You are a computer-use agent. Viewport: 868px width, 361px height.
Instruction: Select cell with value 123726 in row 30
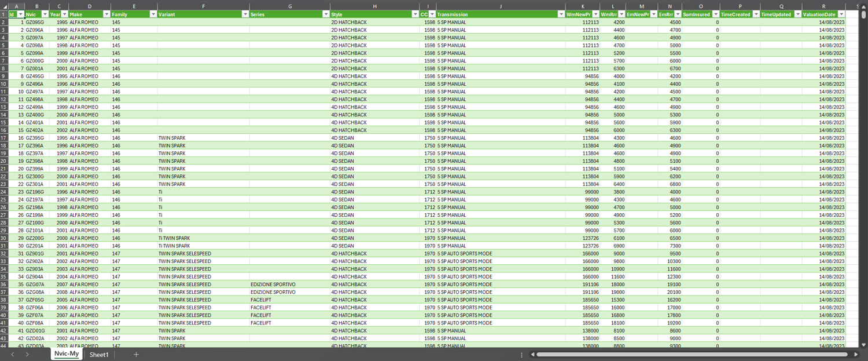[583, 238]
